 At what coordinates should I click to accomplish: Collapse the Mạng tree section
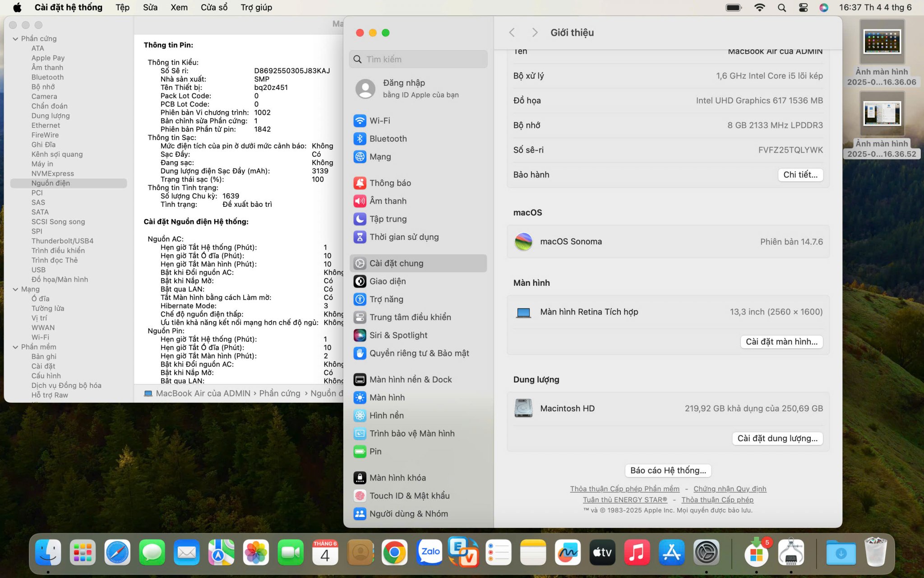tap(15, 289)
